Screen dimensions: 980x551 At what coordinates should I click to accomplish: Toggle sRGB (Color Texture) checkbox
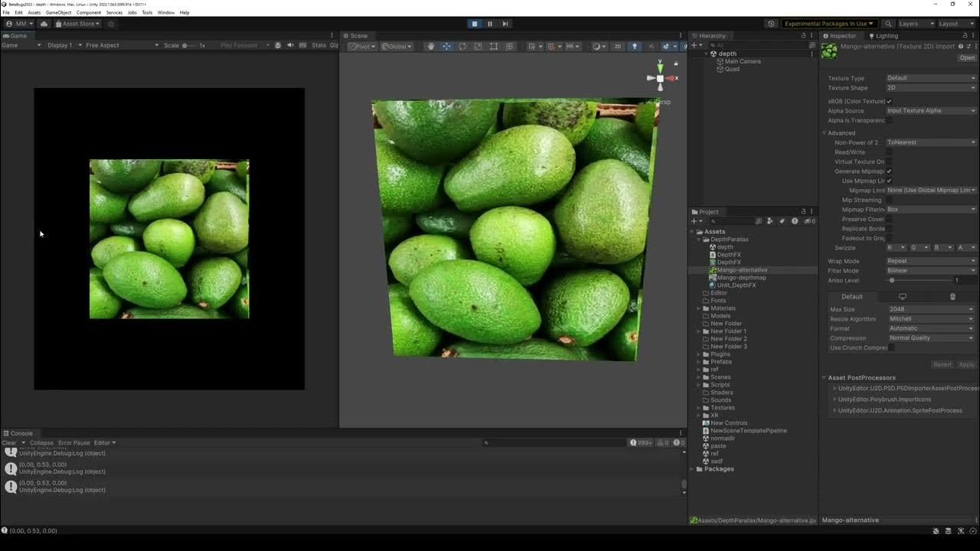coord(889,101)
